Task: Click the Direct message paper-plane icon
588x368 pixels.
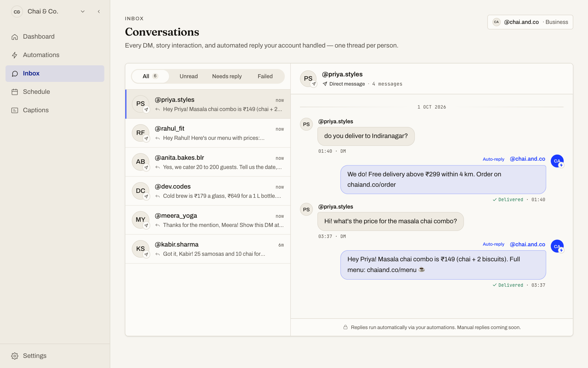Action: point(325,84)
